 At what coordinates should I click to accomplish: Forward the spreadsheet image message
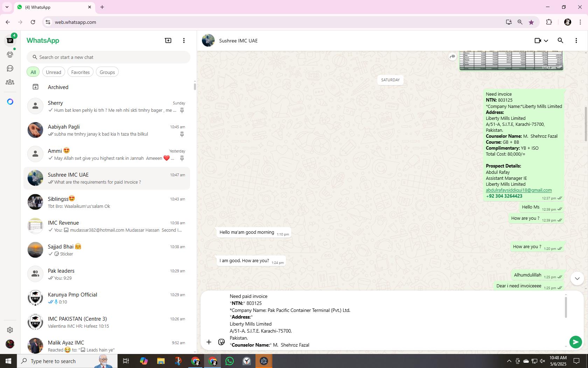click(x=453, y=56)
